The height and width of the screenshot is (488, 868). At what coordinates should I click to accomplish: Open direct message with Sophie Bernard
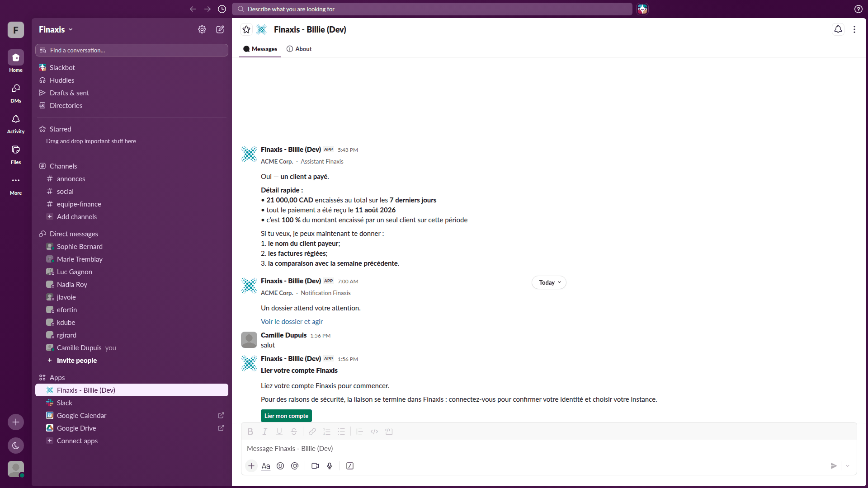132,246
